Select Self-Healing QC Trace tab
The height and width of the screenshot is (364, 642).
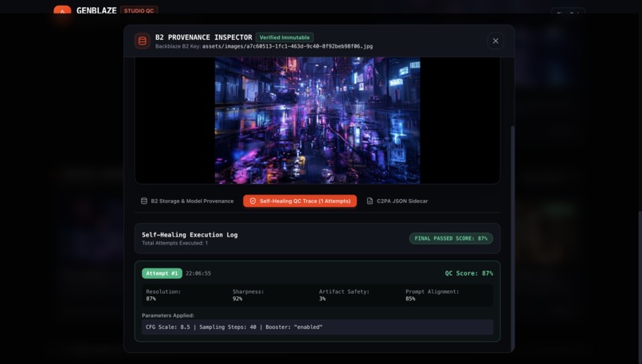click(x=299, y=201)
